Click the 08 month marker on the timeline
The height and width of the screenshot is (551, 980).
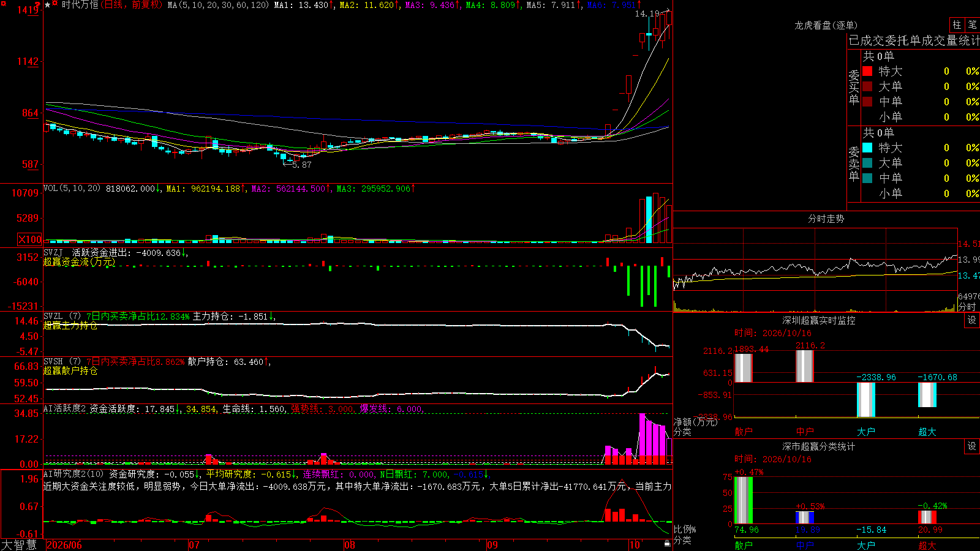click(x=350, y=545)
